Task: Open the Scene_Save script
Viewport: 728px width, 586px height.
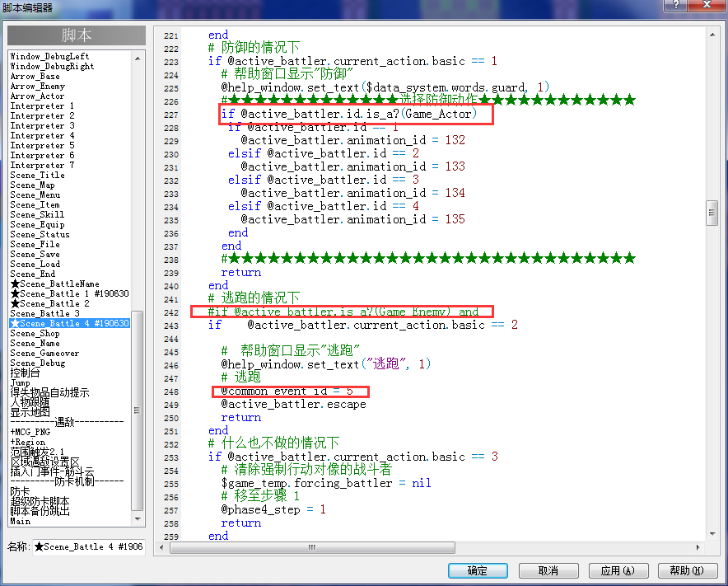Action: click(x=35, y=254)
